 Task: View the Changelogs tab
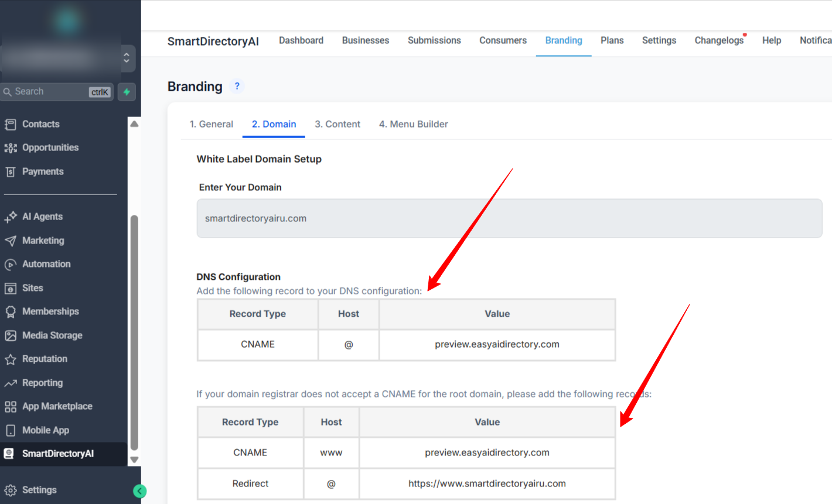click(x=720, y=40)
